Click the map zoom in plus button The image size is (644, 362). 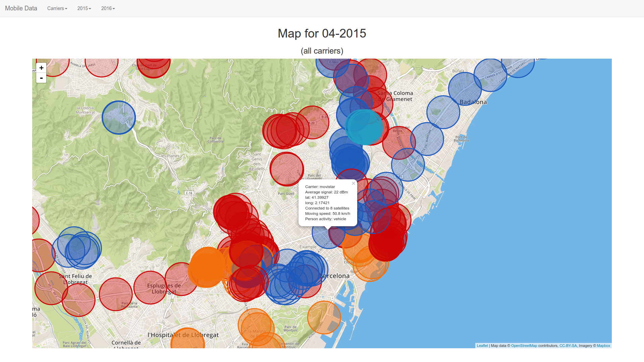point(41,68)
